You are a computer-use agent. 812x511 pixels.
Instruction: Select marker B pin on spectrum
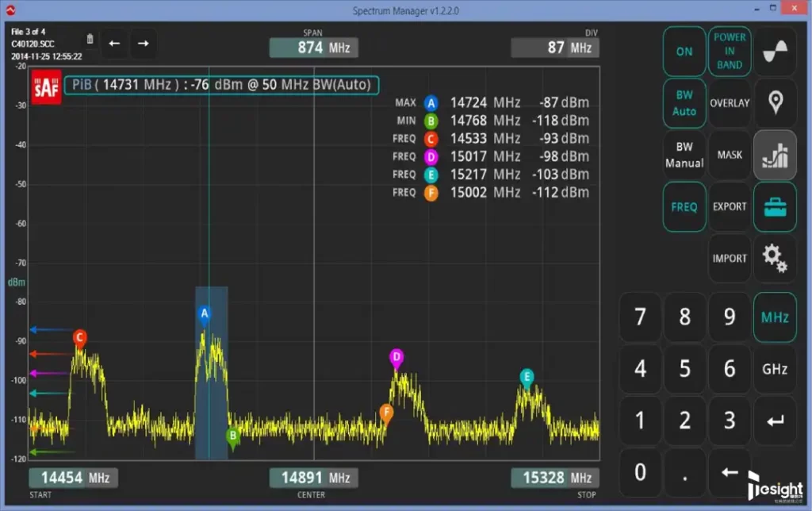pos(232,437)
